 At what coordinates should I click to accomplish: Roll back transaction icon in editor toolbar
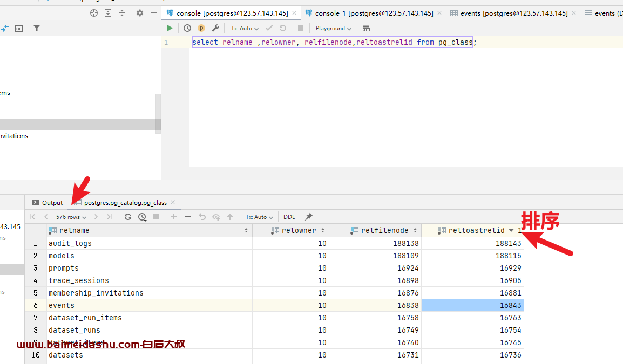283,28
